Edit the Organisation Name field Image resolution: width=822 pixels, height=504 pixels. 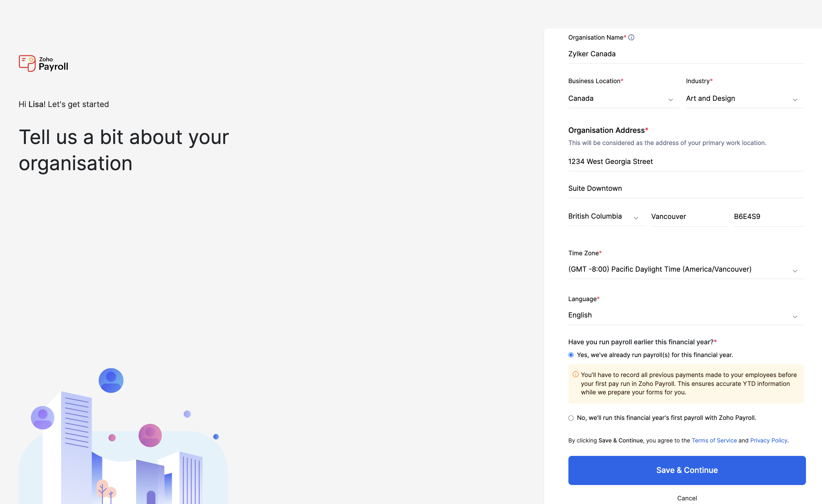686,54
